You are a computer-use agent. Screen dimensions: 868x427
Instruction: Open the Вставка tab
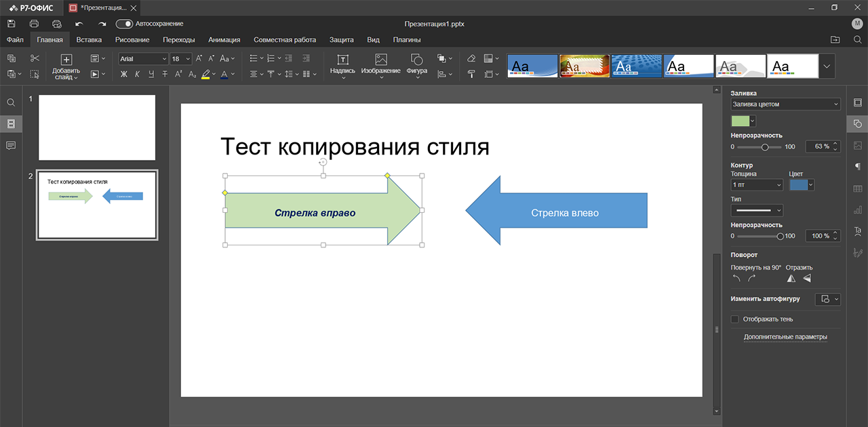tap(89, 40)
